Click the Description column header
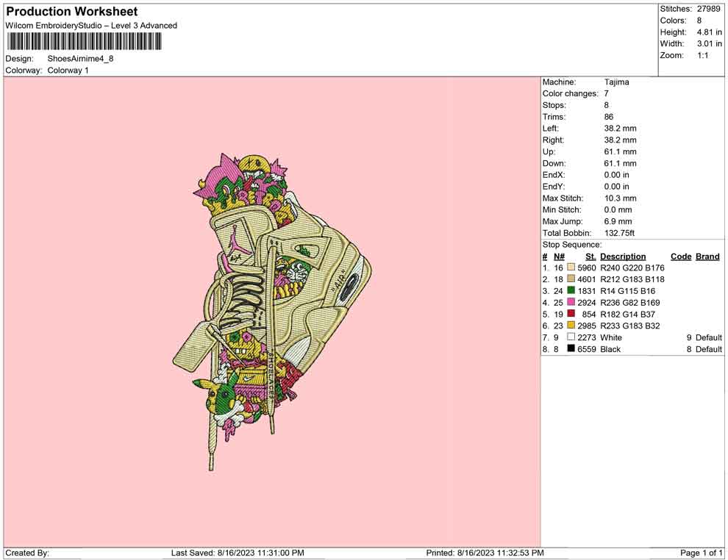This screenshot has width=728, height=560. [x=623, y=256]
